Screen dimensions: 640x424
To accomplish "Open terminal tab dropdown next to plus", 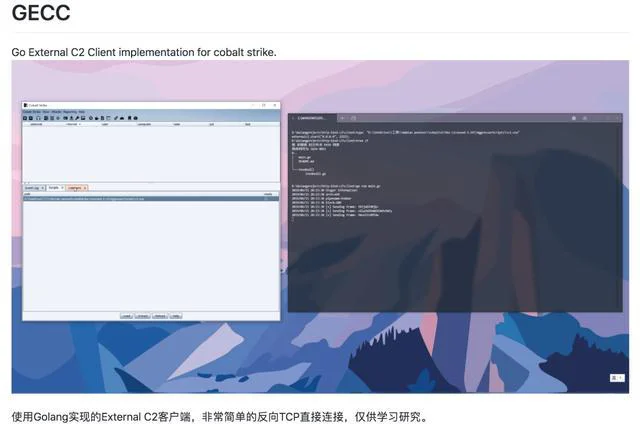I will (x=353, y=118).
